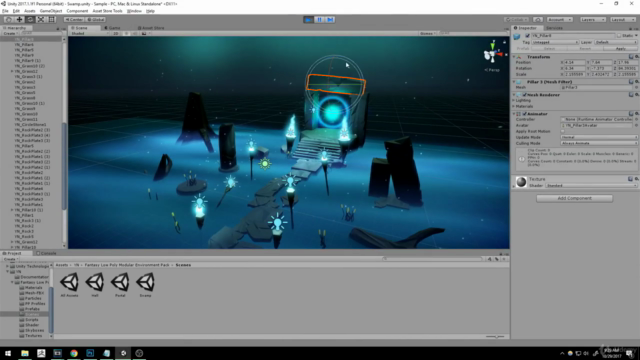Open the Layout dropdown
The image size is (640, 360).
[623, 20]
